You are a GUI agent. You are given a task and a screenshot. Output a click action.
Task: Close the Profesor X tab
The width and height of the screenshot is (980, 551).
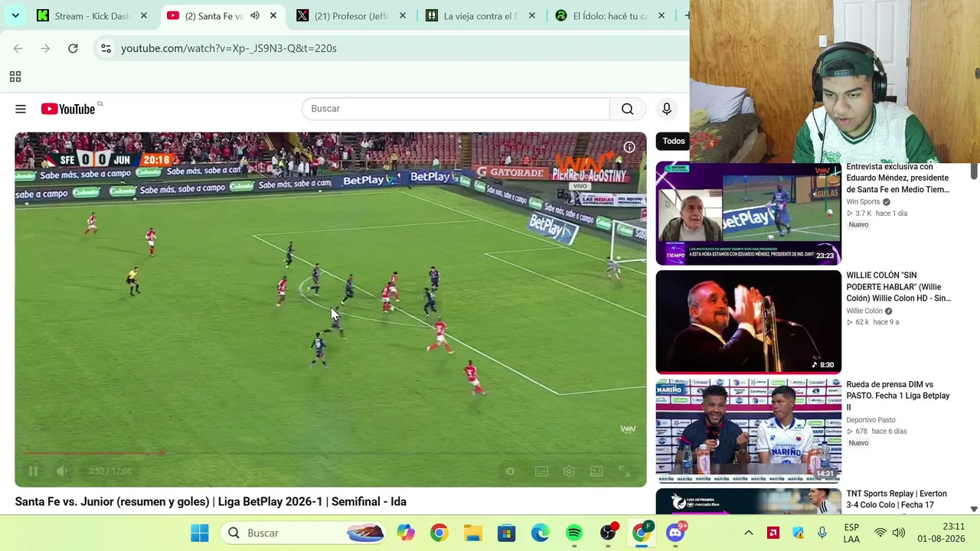tap(403, 16)
